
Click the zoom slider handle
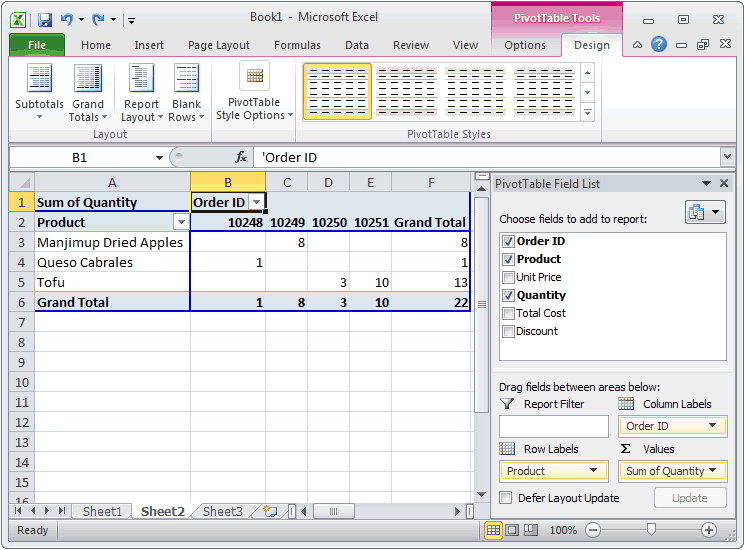651,530
